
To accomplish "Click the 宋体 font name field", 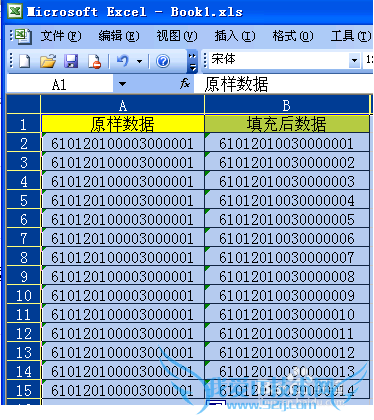I will (x=278, y=61).
